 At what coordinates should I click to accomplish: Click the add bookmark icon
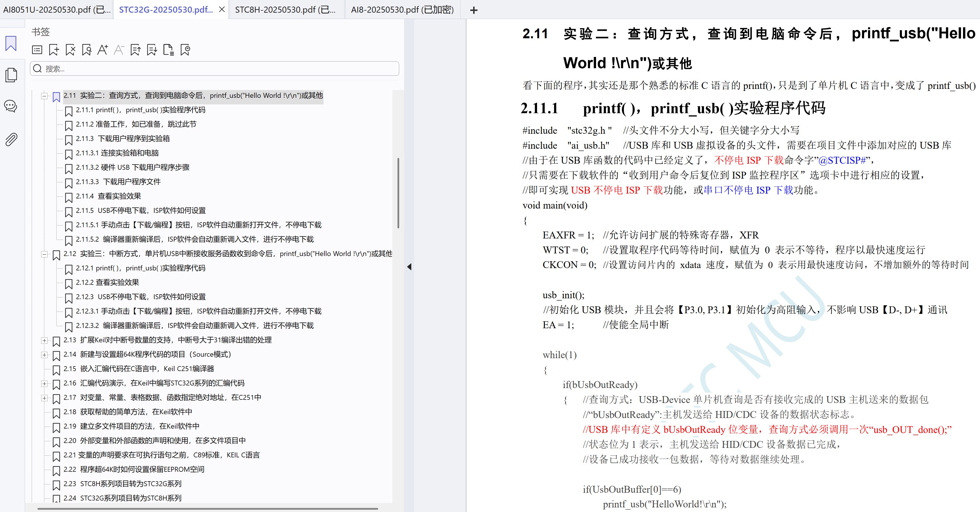54,50
